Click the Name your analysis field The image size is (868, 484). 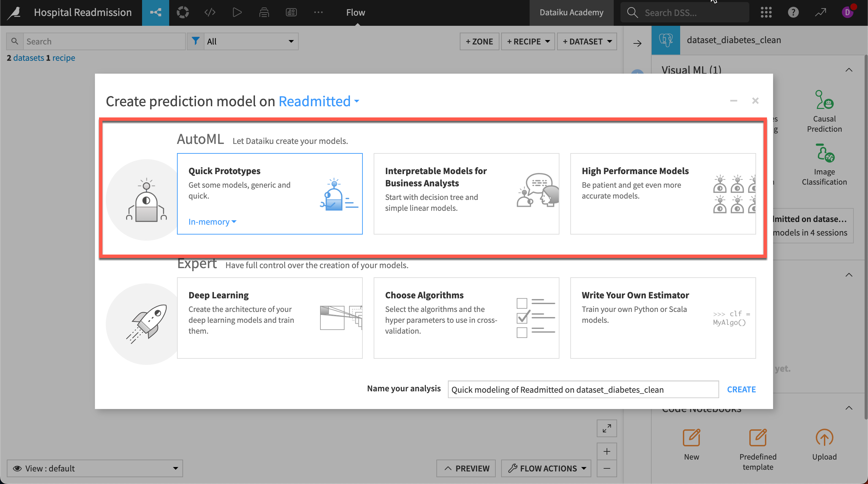click(x=583, y=389)
